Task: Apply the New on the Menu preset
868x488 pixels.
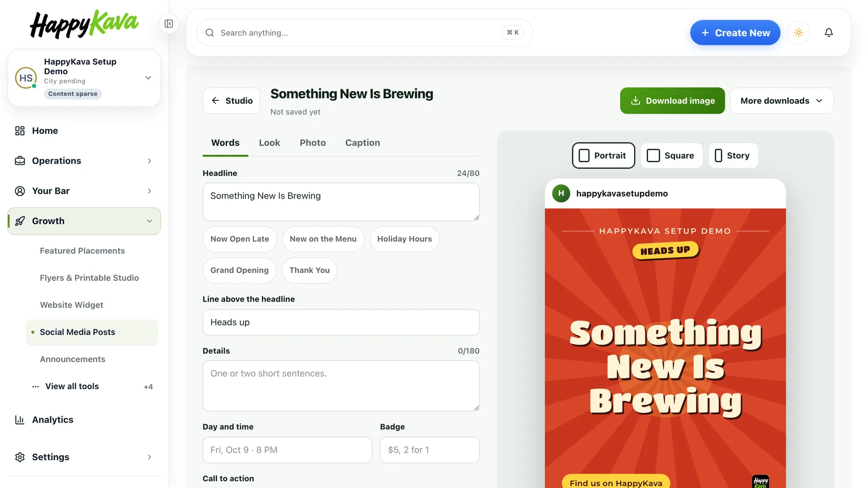Action: [323, 239]
